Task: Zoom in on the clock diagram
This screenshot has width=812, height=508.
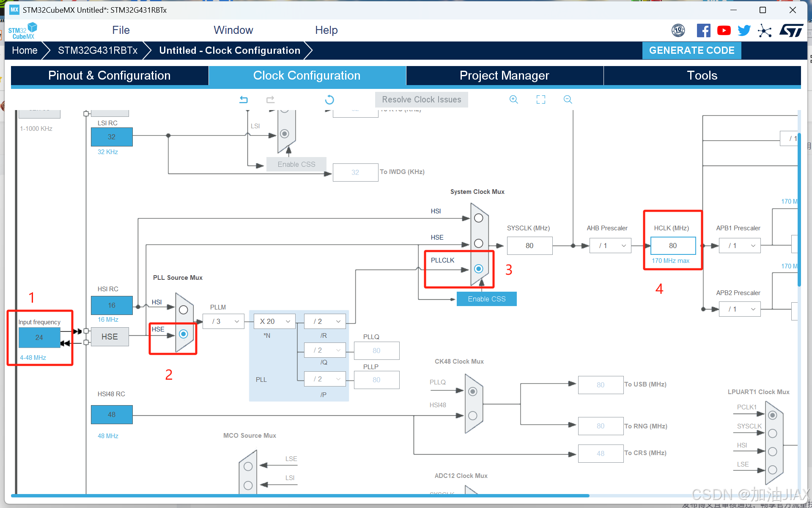Action: pyautogui.click(x=514, y=99)
